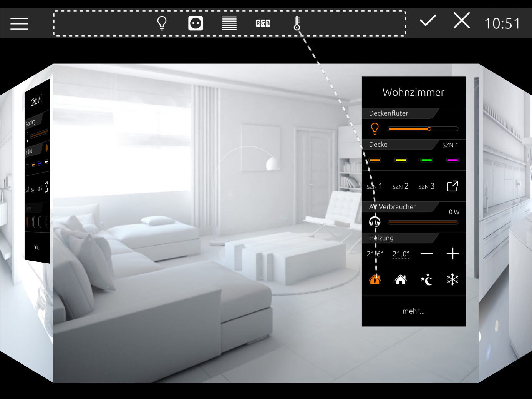
Task: Set heating to night mode moon icon
Action: point(427,279)
